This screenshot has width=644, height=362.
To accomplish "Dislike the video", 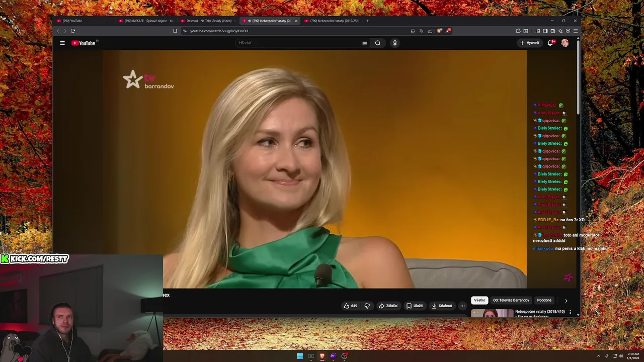I will coord(367,306).
